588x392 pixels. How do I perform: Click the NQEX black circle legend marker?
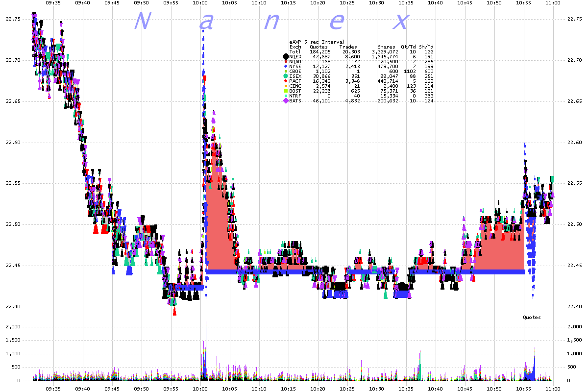(285, 56)
